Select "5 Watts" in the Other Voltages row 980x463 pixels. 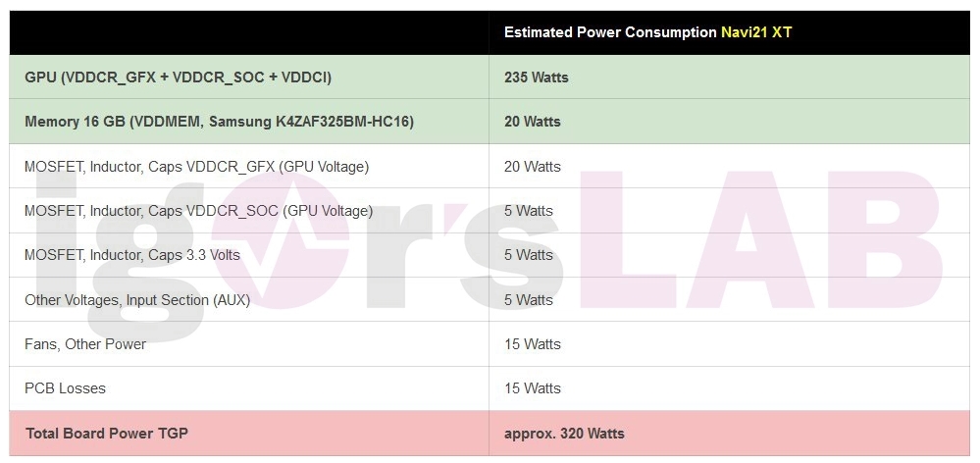pos(529,300)
